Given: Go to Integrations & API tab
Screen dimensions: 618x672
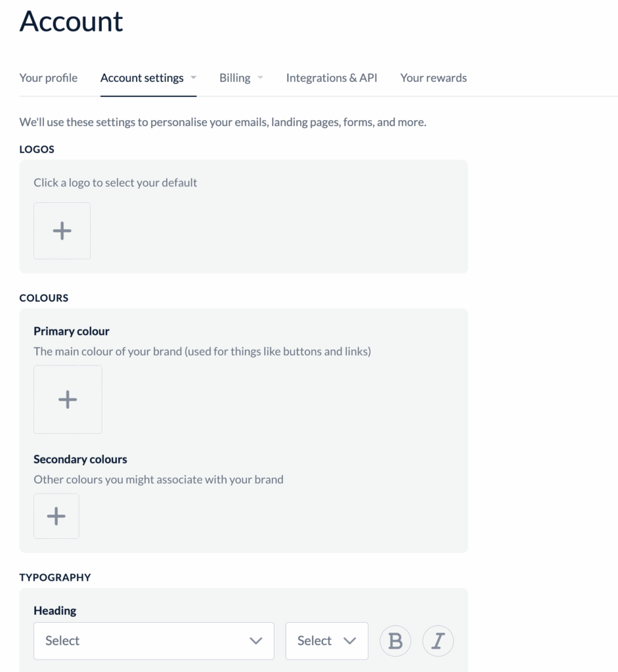Looking at the screenshot, I should tap(332, 77).
